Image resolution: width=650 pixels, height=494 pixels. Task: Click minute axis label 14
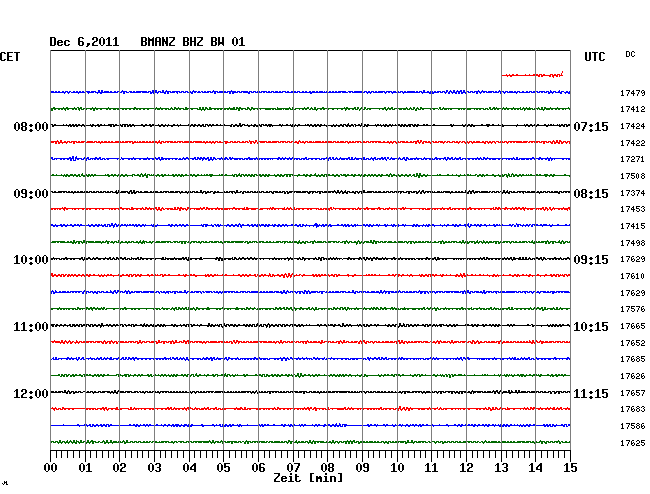536,468
